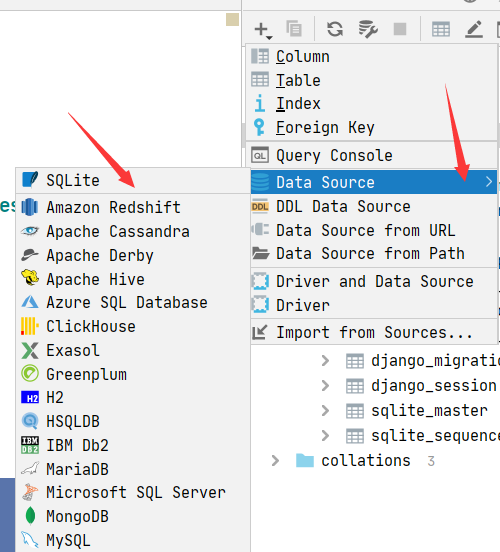Select the sqlite_sequence table item
The width and height of the screenshot is (500, 552).
coord(435,436)
